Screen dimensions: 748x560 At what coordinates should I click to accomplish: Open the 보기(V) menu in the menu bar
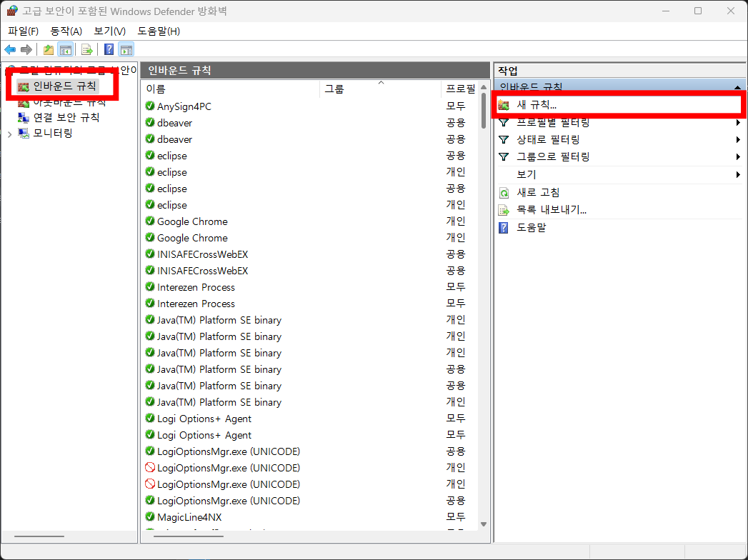110,31
